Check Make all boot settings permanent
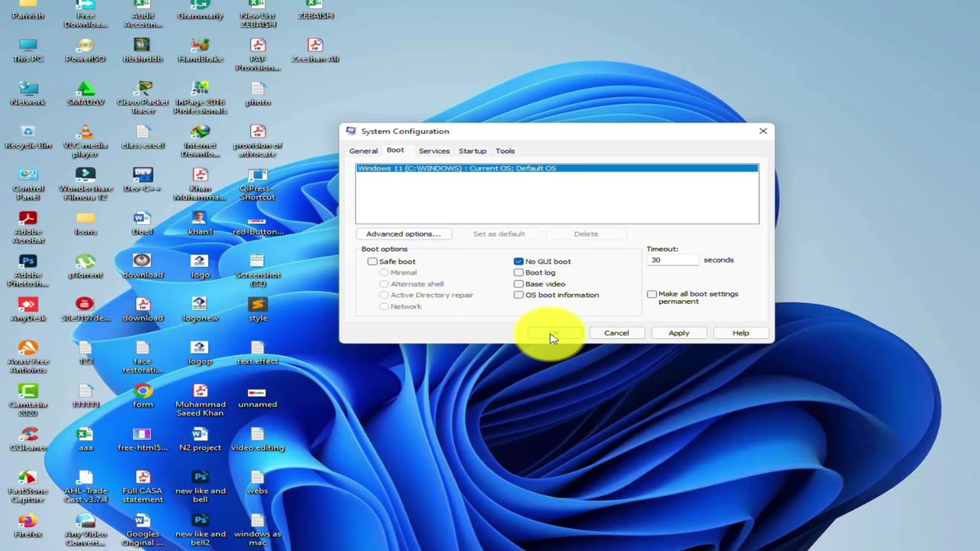The width and height of the screenshot is (980, 551). click(x=652, y=294)
